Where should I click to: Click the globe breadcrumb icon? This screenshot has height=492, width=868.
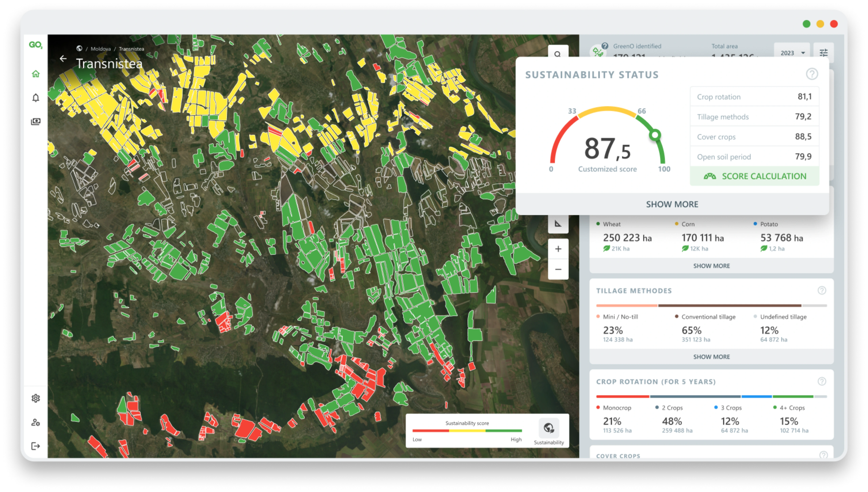[79, 48]
